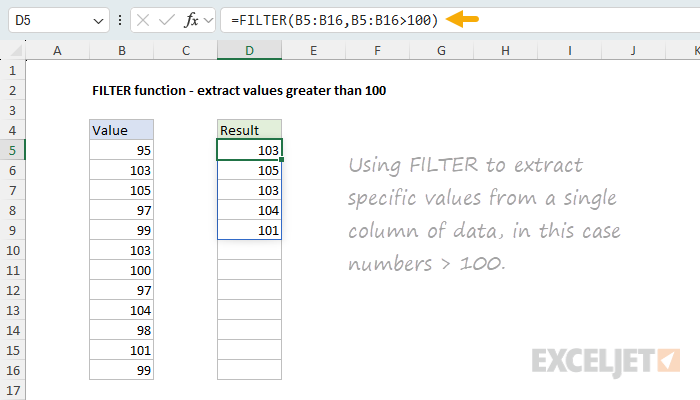
Task: Select result cell D7 containing 103
Action: (250, 191)
